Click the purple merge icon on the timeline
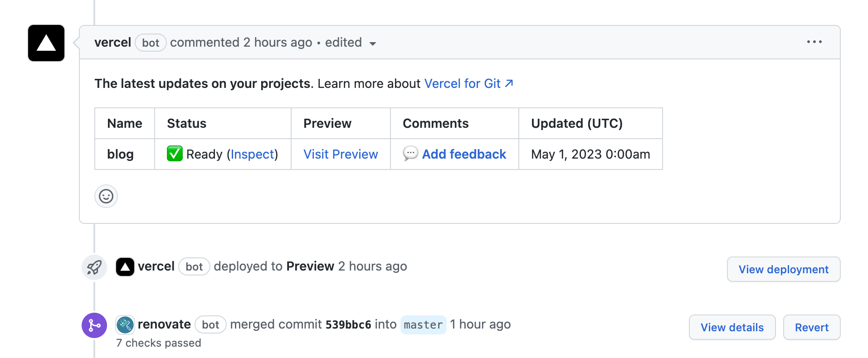 click(94, 325)
